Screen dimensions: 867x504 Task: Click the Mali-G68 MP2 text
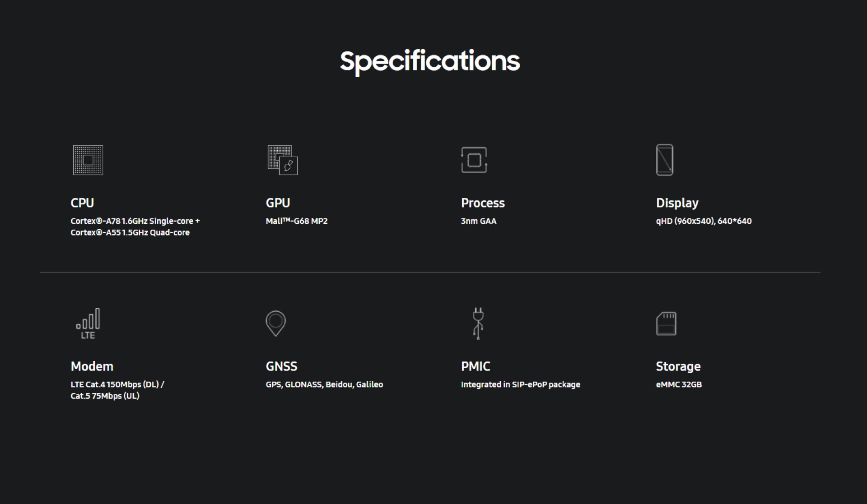(x=297, y=221)
